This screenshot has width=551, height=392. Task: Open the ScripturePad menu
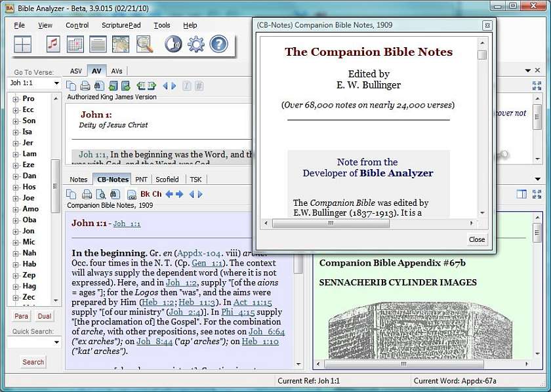(x=121, y=25)
